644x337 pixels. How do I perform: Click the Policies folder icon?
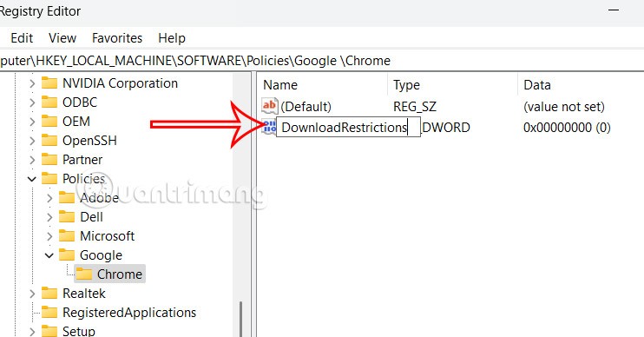[49, 179]
